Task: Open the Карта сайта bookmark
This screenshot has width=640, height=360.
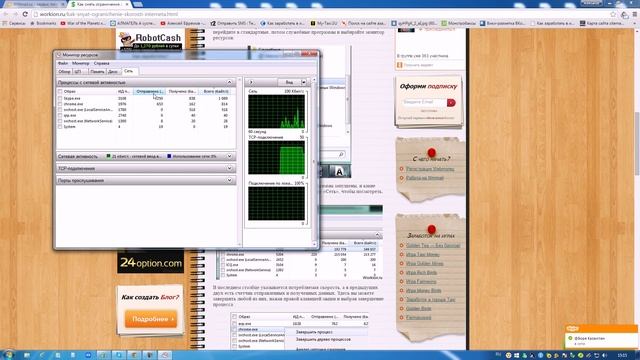Action: pos(602,23)
